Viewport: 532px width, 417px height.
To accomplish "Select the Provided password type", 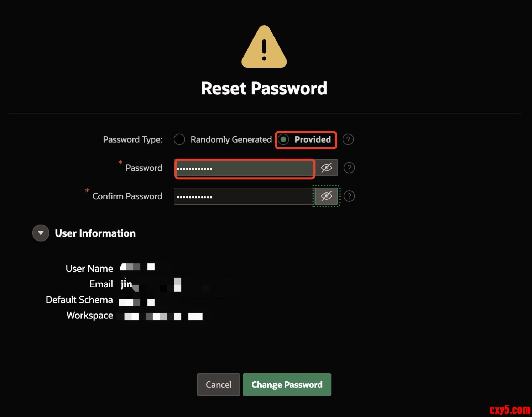I will pyautogui.click(x=284, y=139).
